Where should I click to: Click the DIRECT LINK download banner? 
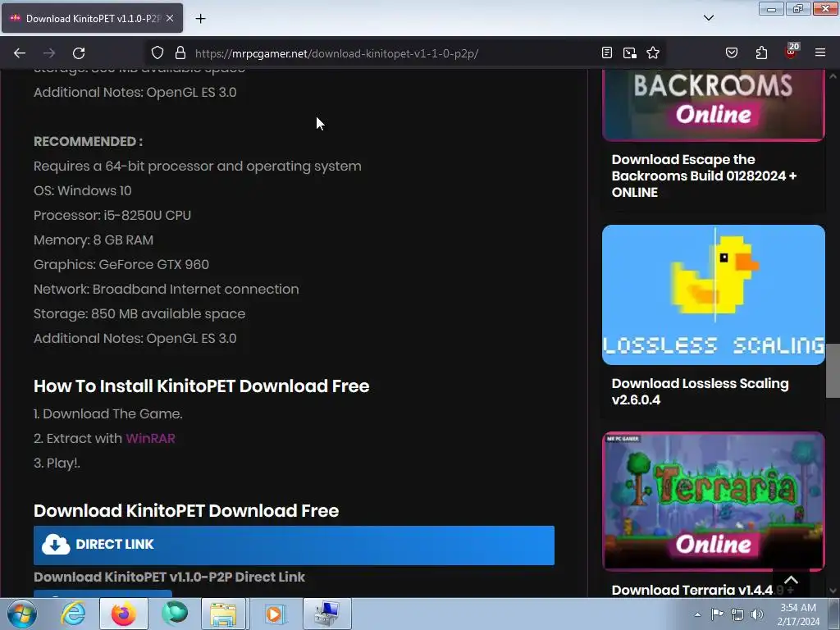tap(294, 545)
